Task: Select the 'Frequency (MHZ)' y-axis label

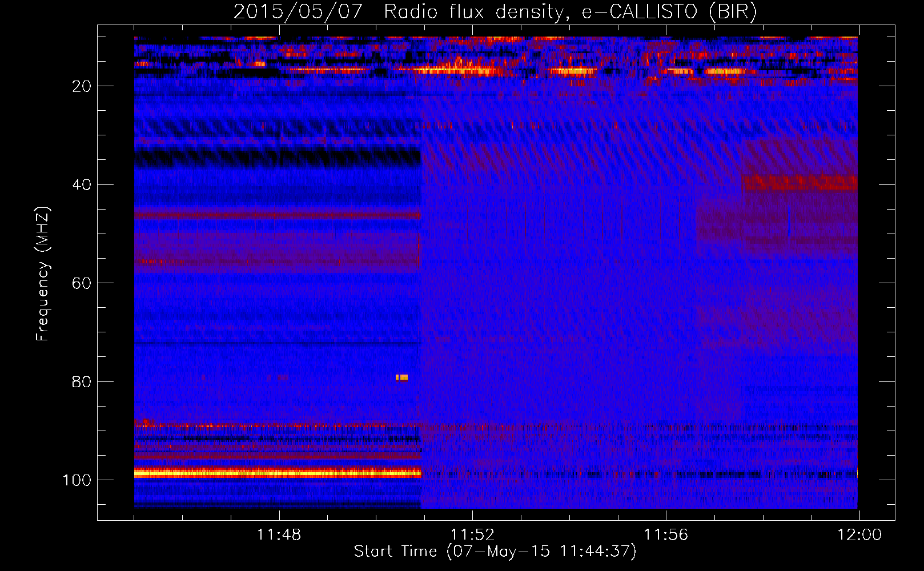Action: 43,274
